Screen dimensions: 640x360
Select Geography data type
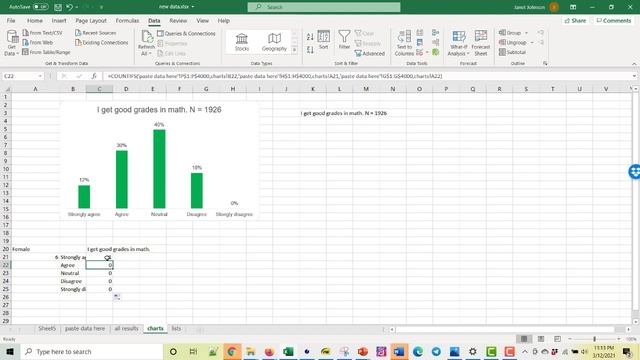tap(274, 42)
